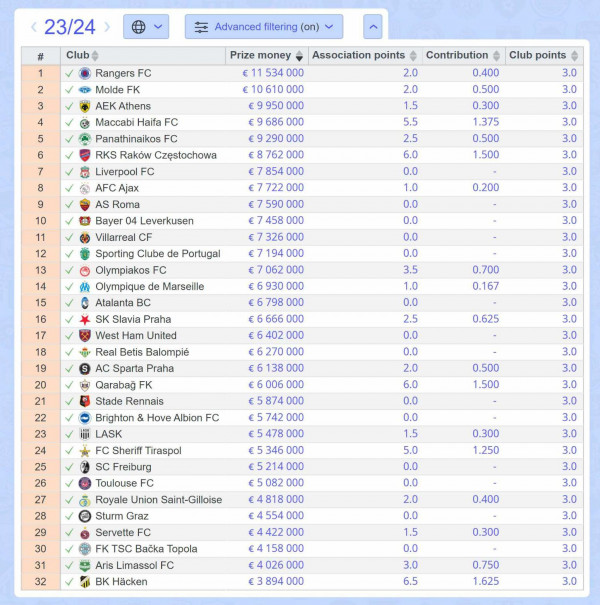Click AS Roma crest
This screenshot has width=600, height=605.
pos(85,204)
